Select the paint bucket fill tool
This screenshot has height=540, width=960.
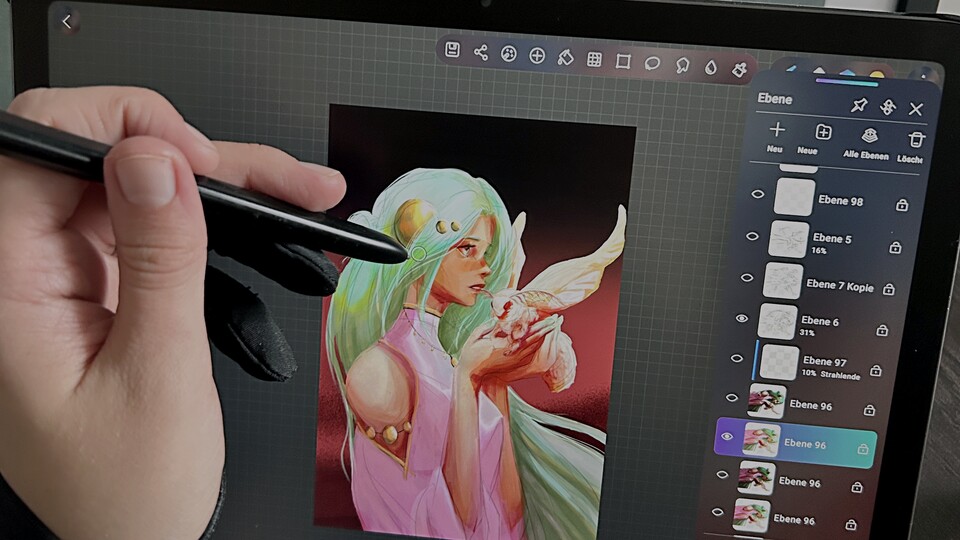pyautogui.click(x=565, y=58)
